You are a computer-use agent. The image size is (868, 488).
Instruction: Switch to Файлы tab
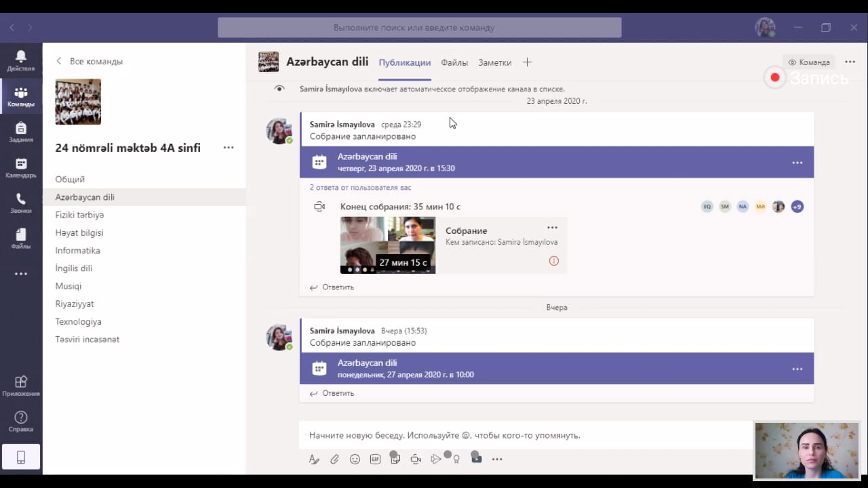tap(454, 62)
